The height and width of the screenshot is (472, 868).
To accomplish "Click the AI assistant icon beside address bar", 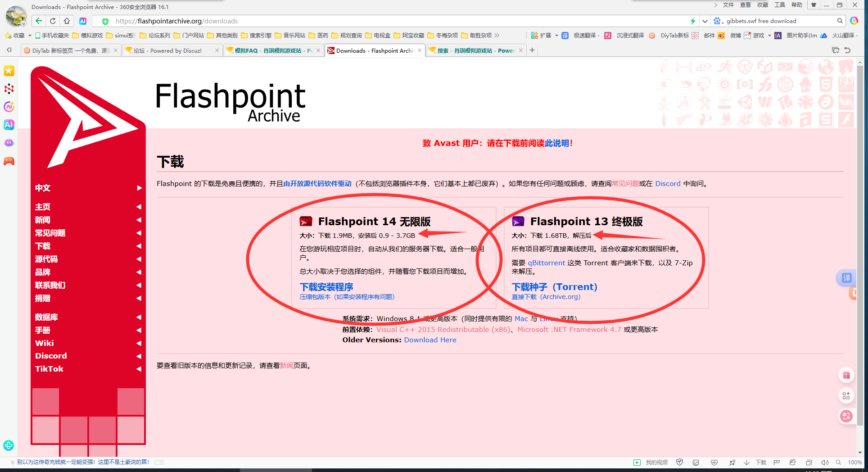I will (x=83, y=21).
